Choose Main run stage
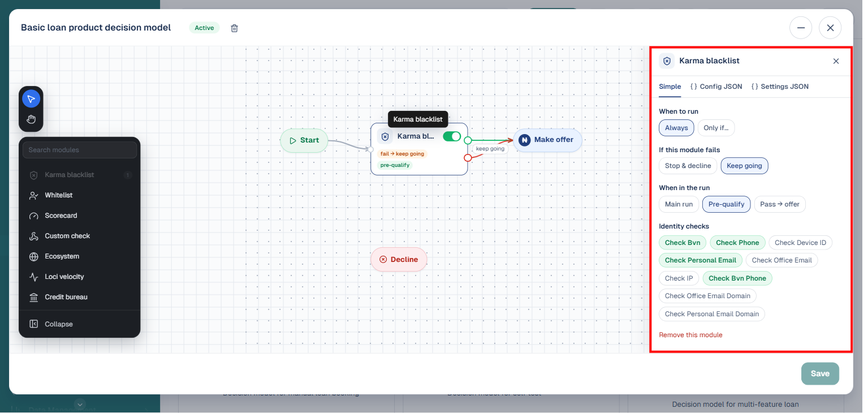Viewport: 868px width, 413px height. click(679, 204)
